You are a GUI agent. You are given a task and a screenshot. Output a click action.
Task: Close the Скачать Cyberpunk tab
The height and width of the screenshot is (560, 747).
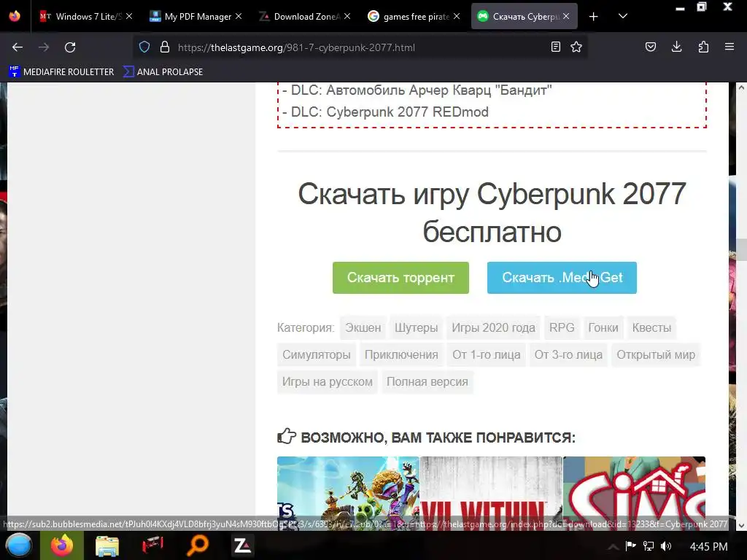point(566,16)
